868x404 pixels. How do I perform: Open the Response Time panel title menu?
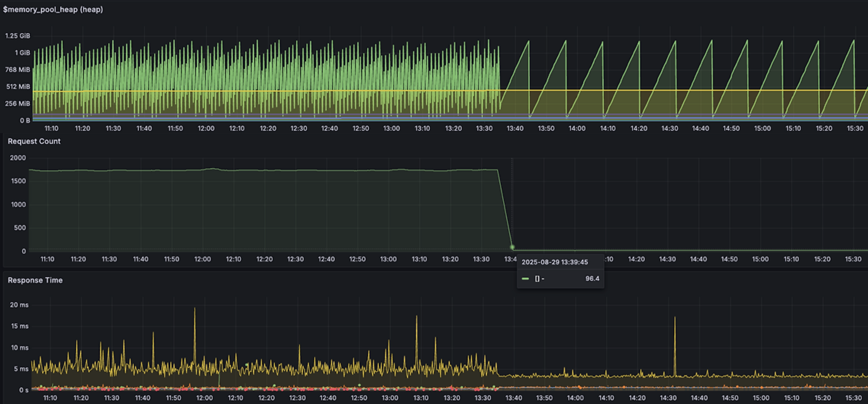35,280
